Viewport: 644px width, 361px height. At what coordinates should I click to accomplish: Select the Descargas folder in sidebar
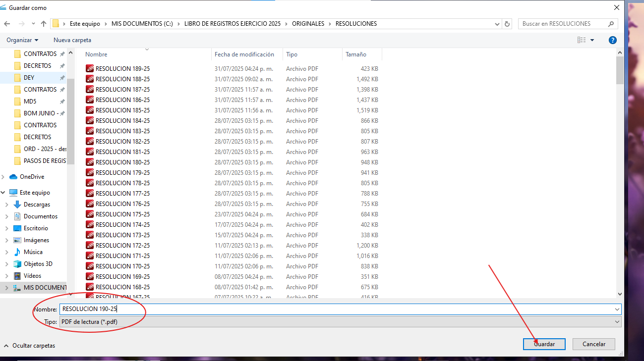37,205
